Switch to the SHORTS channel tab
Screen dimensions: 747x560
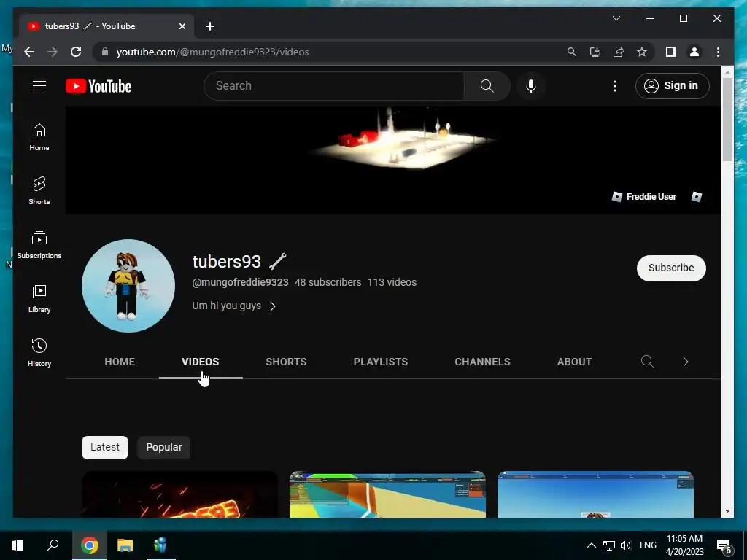point(286,362)
